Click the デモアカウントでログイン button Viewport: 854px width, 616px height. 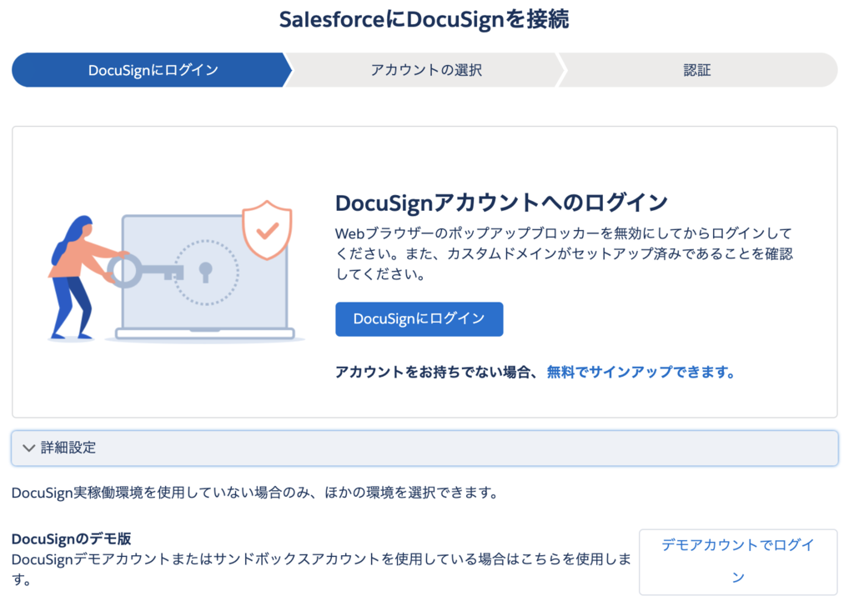[738, 562]
